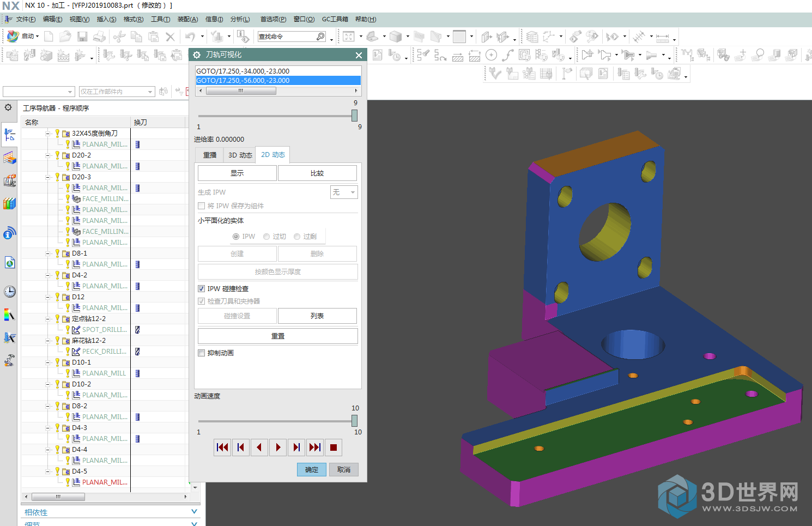Toggle 将 IPW 保存为组件 checkbox
The image size is (812, 526).
pos(202,206)
